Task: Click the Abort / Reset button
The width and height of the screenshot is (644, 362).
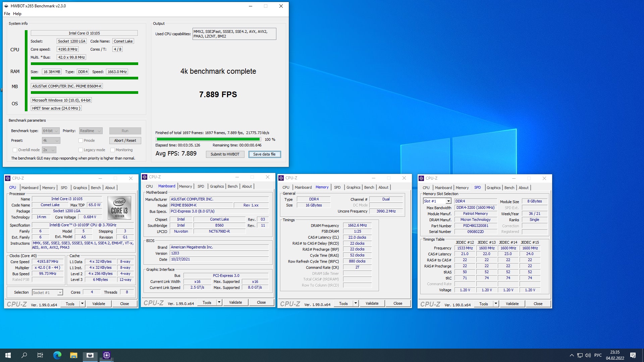Action: pos(125,140)
